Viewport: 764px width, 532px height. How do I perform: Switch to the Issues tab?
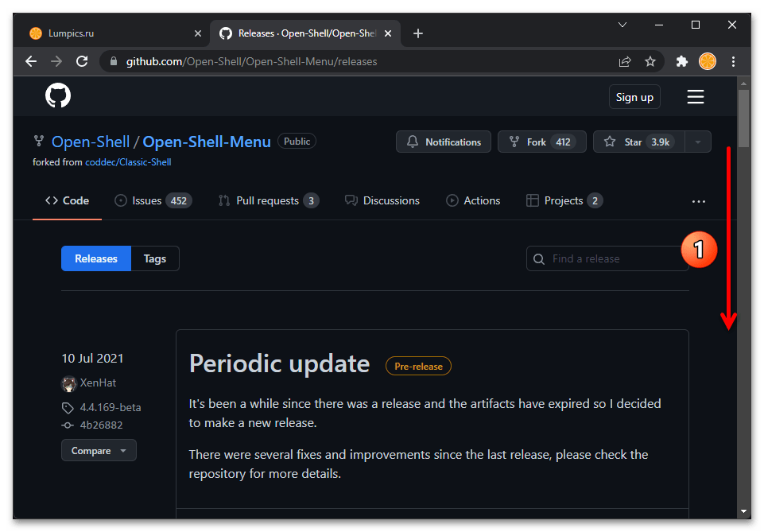coord(153,201)
